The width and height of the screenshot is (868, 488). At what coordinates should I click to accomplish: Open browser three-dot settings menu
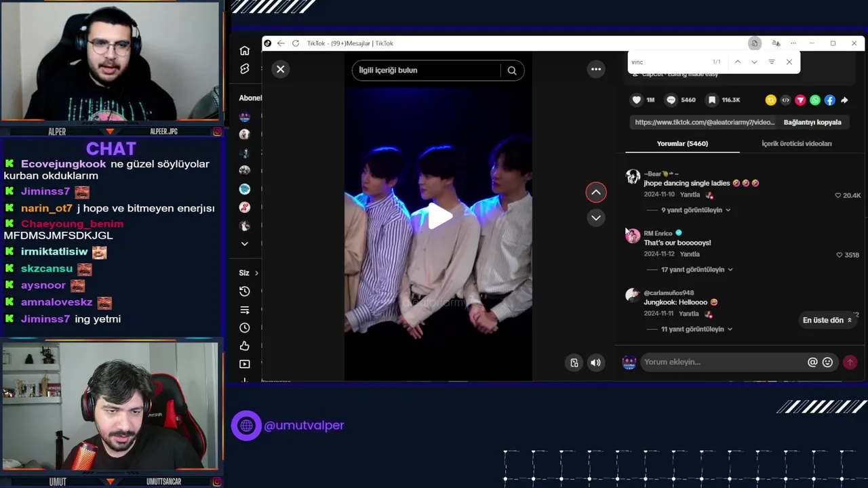tap(793, 43)
